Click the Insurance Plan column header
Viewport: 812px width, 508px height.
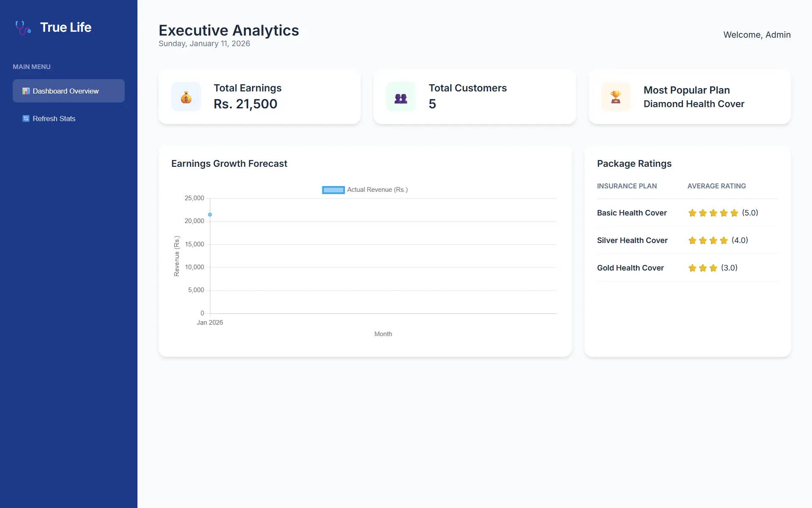tap(627, 186)
